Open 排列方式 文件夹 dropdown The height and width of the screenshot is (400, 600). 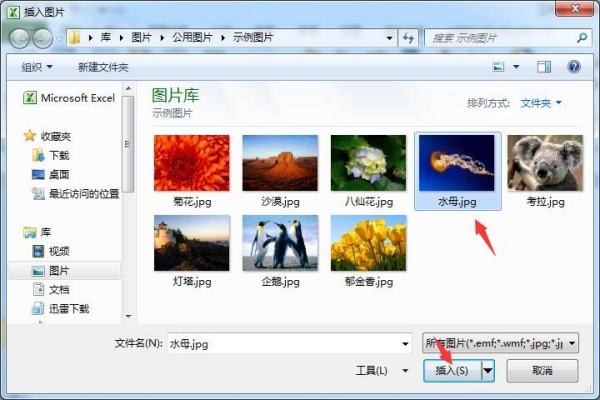tap(541, 103)
